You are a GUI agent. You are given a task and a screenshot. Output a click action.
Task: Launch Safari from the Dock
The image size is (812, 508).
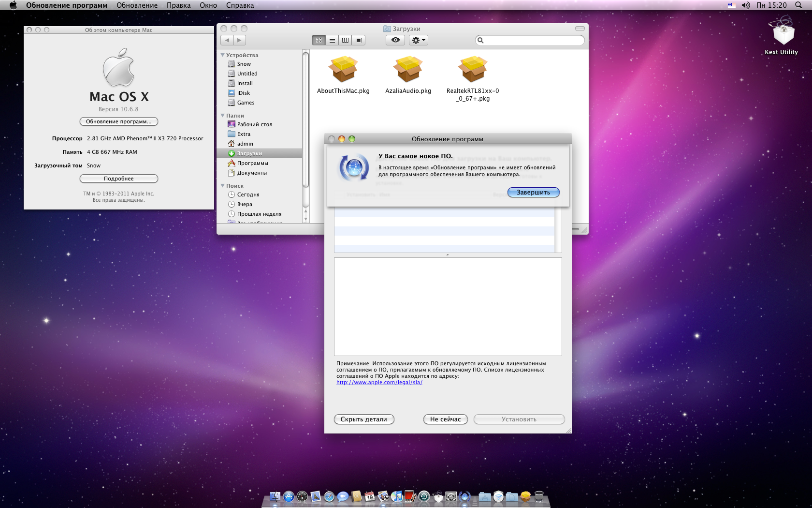pos(329,496)
